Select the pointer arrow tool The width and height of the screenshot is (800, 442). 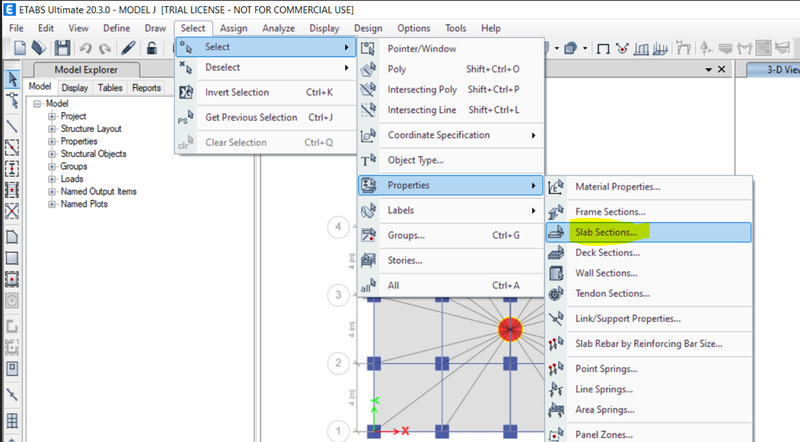[12, 79]
